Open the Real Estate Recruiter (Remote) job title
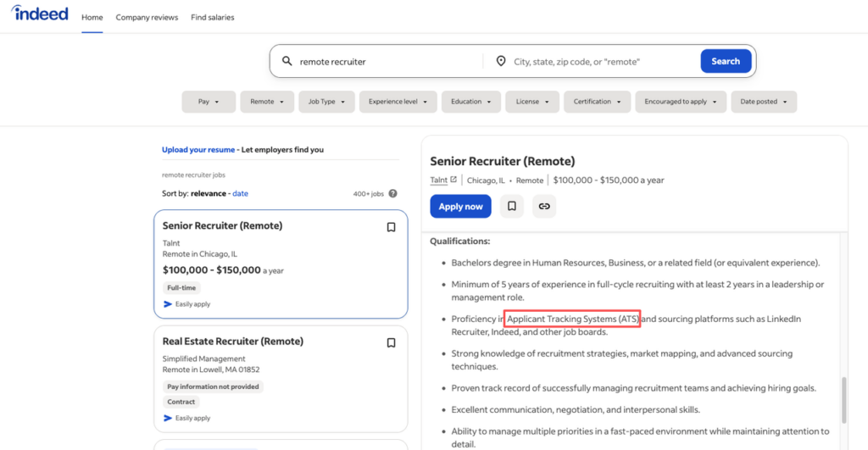 coord(233,341)
